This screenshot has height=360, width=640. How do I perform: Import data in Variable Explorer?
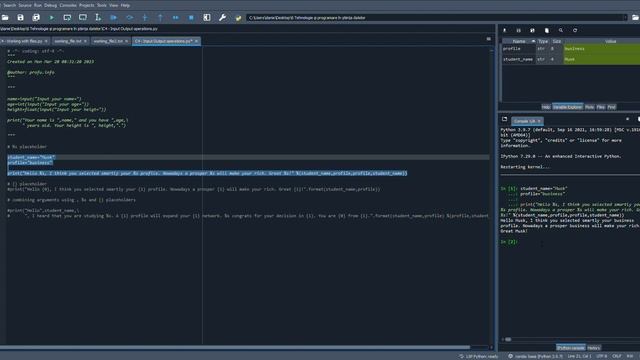pyautogui.click(x=504, y=30)
